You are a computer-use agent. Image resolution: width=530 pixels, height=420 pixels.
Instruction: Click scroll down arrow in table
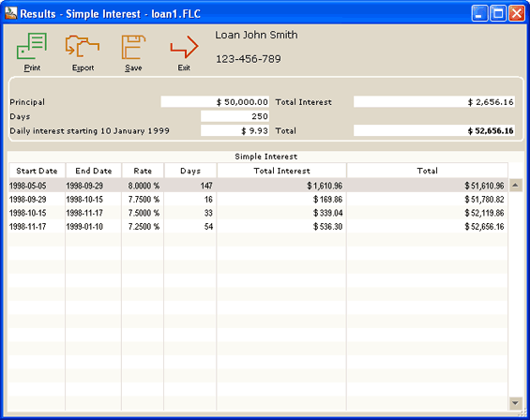[x=516, y=403]
